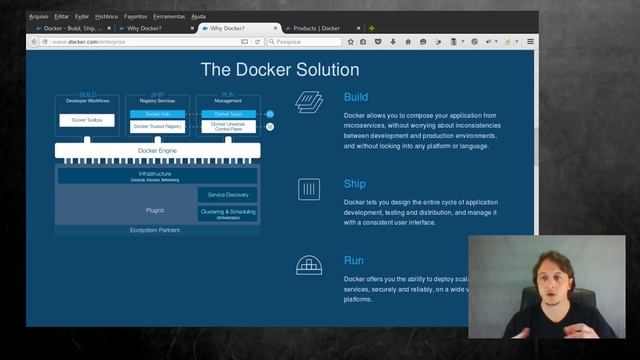Click the site identity icon in address bar
Image resolution: width=640 pixels, height=360 pixels.
45,42
